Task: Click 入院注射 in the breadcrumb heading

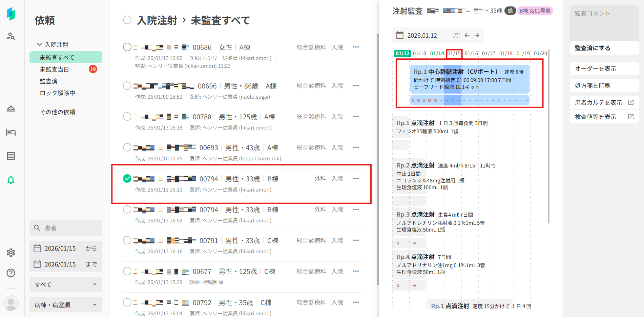Action: click(157, 20)
